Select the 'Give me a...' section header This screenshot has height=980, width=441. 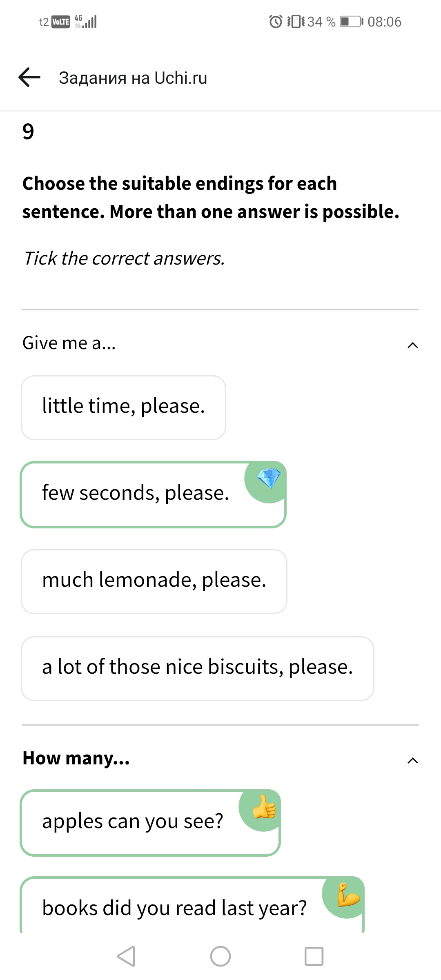click(220, 343)
